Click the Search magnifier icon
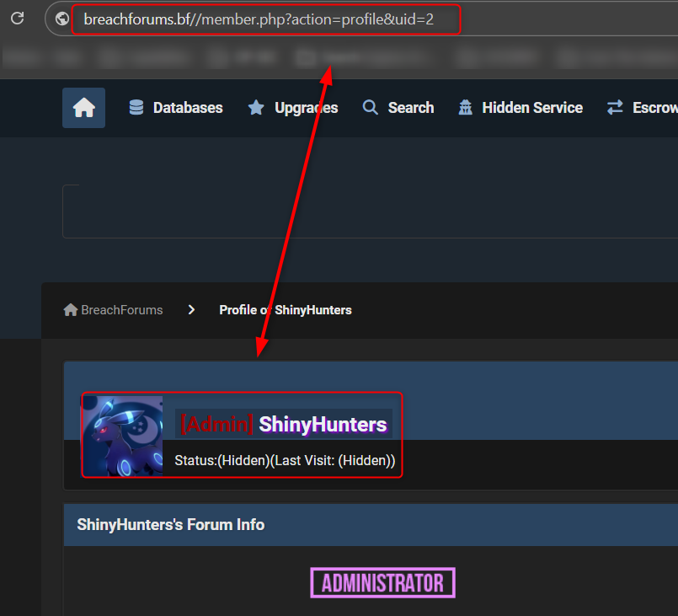This screenshot has height=616, width=678. [370, 107]
